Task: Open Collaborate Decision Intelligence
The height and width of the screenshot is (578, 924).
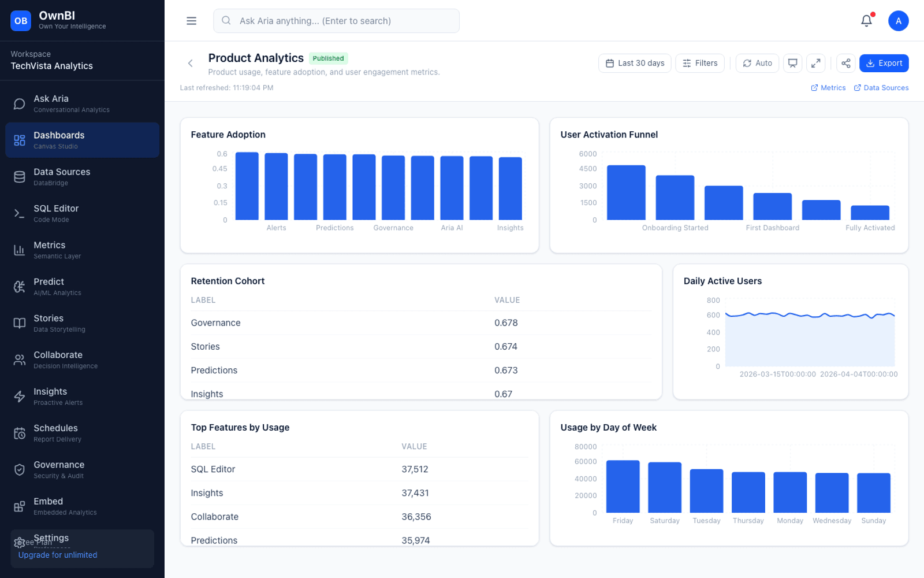Action: [x=82, y=360]
